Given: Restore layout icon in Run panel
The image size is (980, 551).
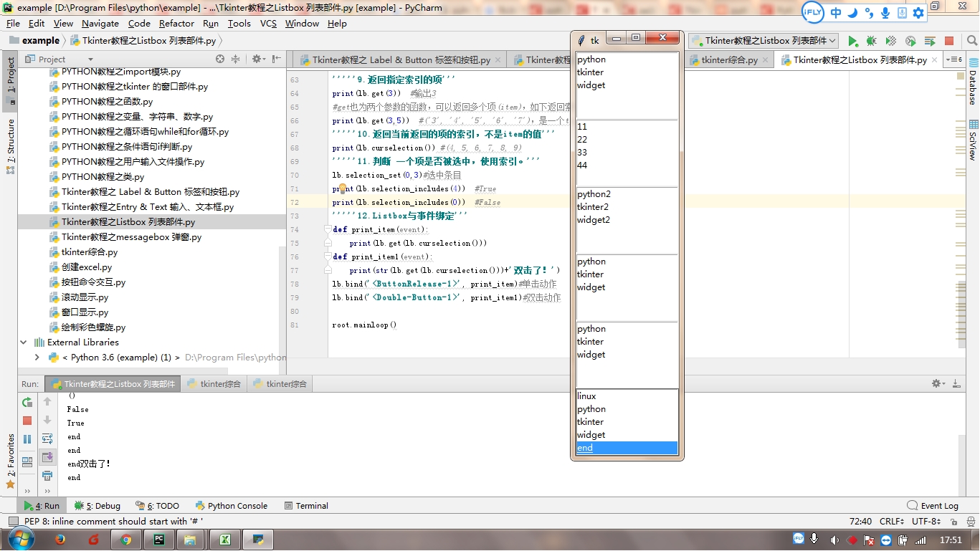Looking at the screenshot, I should pos(27,462).
